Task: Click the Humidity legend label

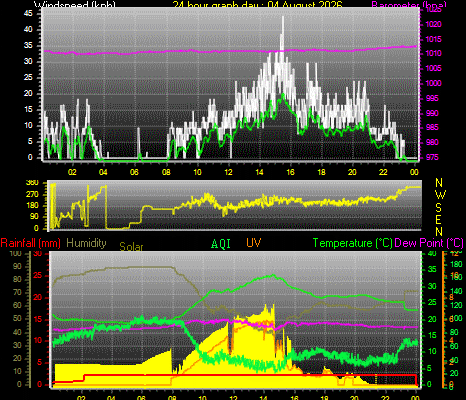Action: pos(86,243)
